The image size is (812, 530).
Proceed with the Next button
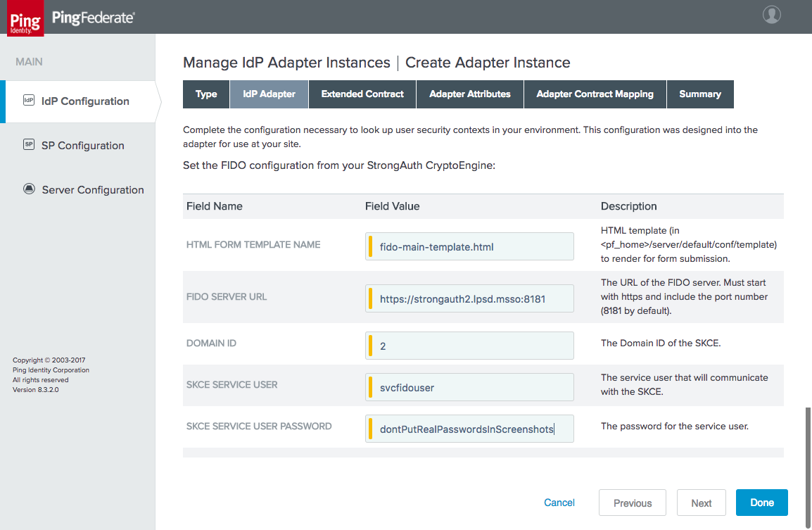[702, 503]
